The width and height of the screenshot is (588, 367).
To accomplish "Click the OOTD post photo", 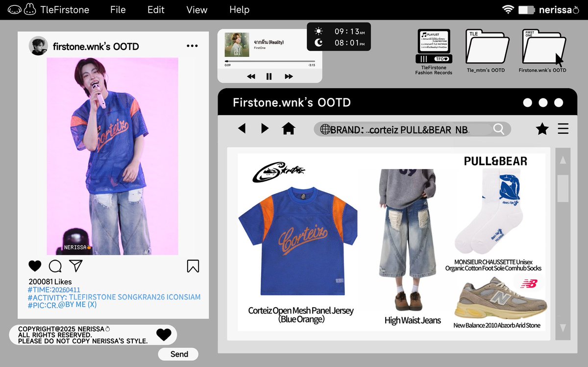I will 112,156.
